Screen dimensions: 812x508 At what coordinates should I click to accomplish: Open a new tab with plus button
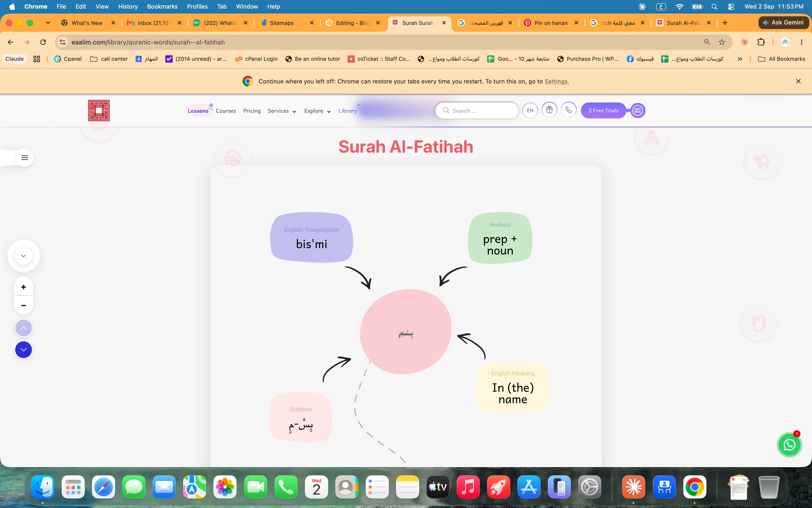click(x=725, y=22)
